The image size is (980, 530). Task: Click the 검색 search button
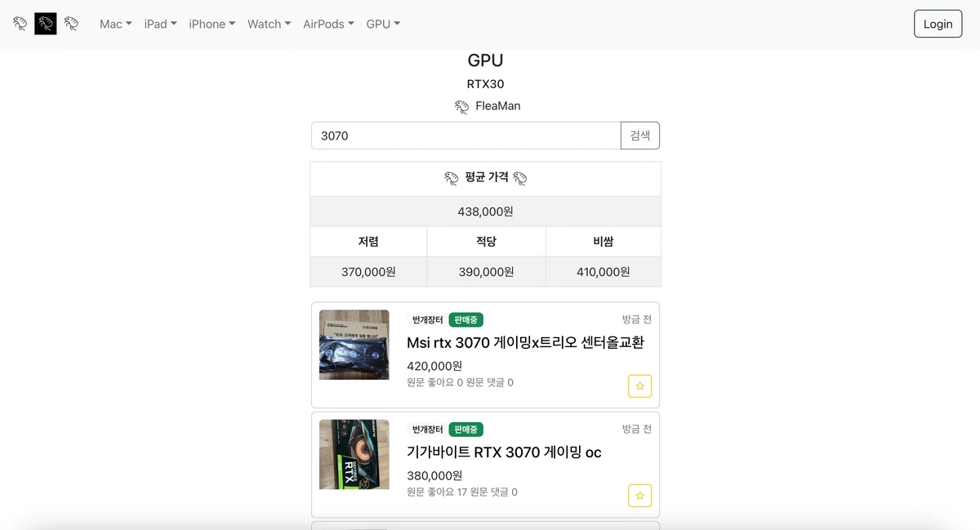640,136
